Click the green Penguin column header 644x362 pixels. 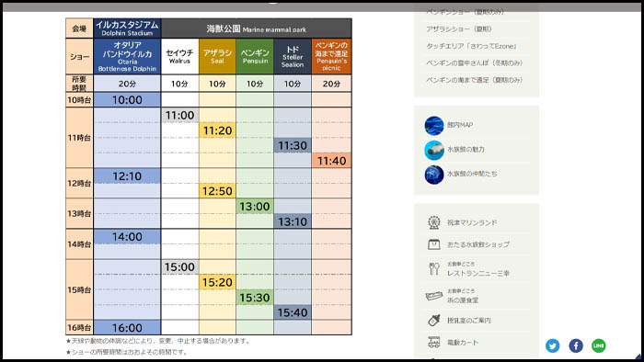(255, 57)
